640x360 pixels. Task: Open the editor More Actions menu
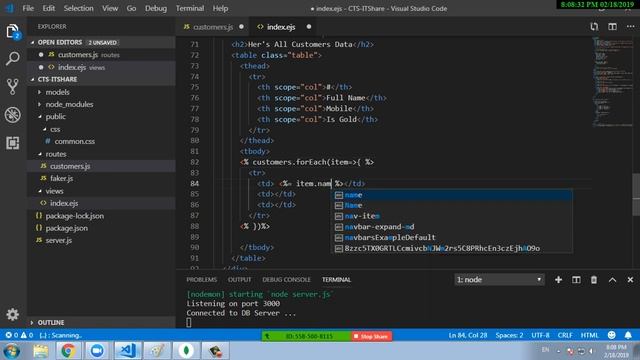(630, 27)
